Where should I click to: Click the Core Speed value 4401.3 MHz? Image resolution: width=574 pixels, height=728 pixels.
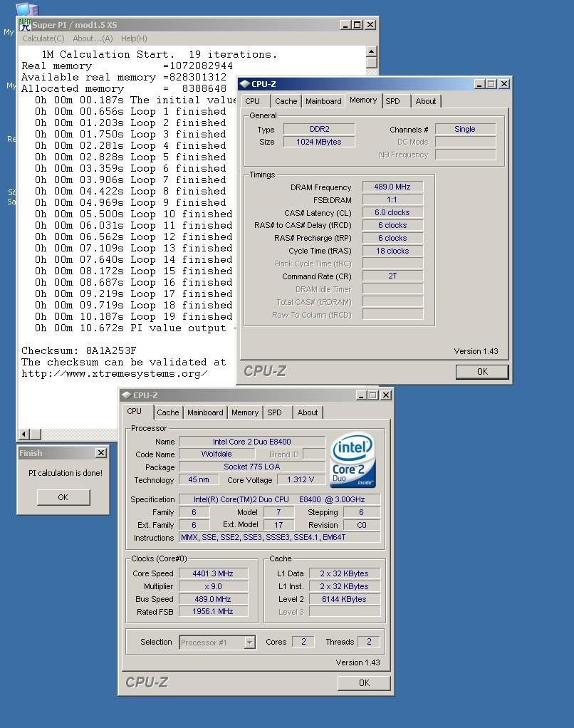click(214, 573)
